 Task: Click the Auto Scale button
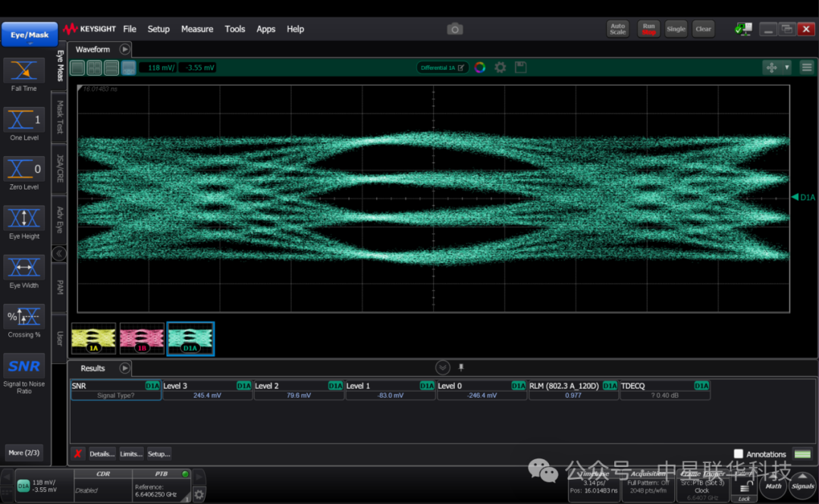[618, 30]
